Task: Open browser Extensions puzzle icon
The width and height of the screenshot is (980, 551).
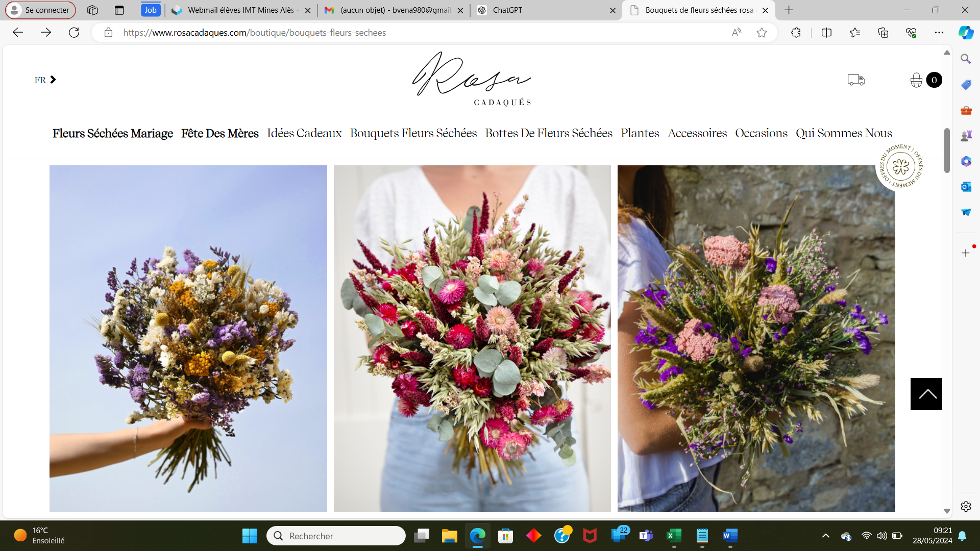Action: coord(796,33)
